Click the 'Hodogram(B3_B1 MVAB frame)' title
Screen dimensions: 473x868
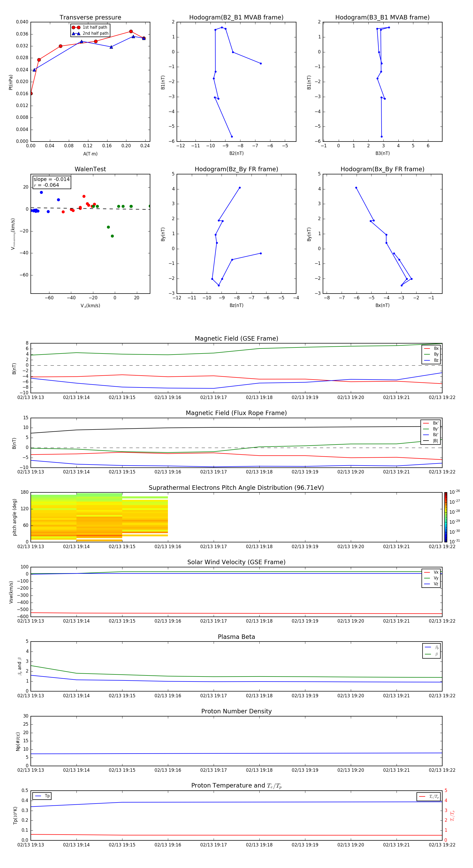pos(382,18)
